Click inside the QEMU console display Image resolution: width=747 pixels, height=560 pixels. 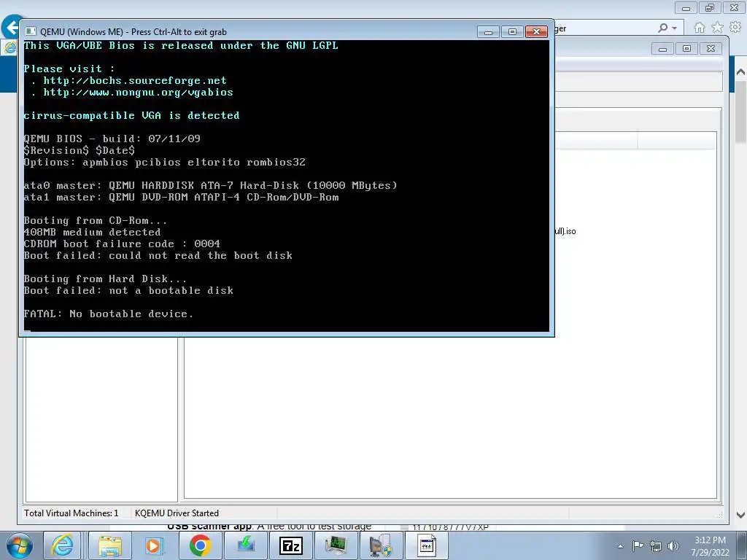click(286, 186)
